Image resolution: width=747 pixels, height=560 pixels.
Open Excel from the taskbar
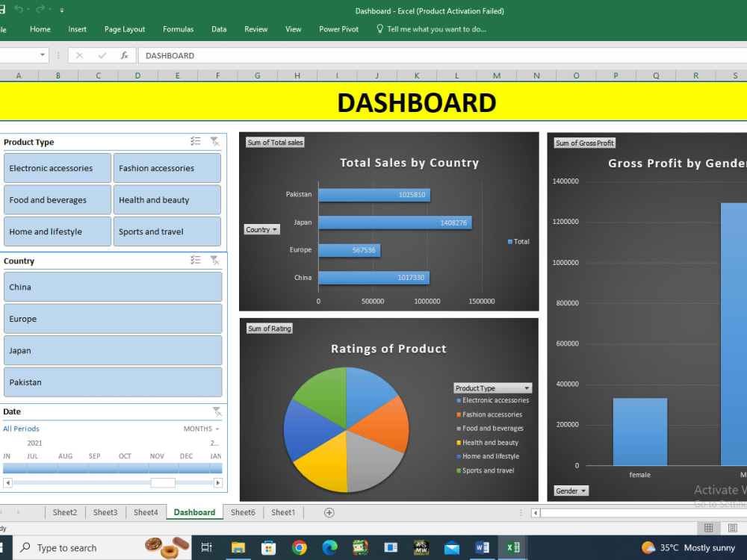click(x=512, y=547)
